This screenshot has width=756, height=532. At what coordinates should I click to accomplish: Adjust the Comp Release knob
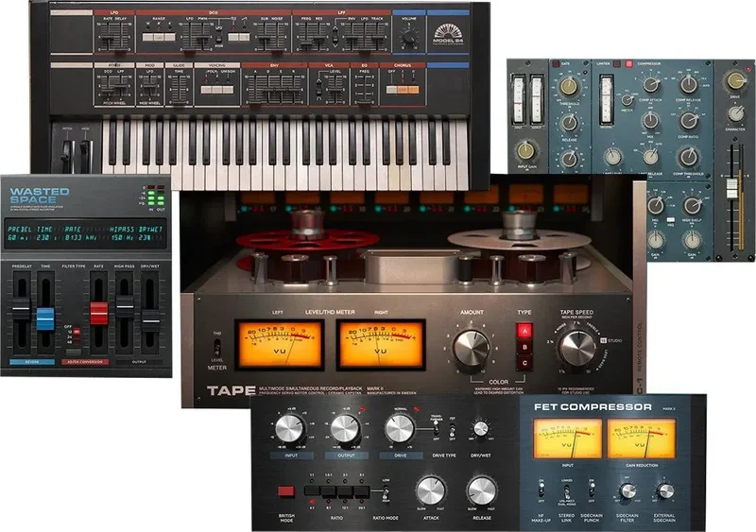(x=689, y=84)
